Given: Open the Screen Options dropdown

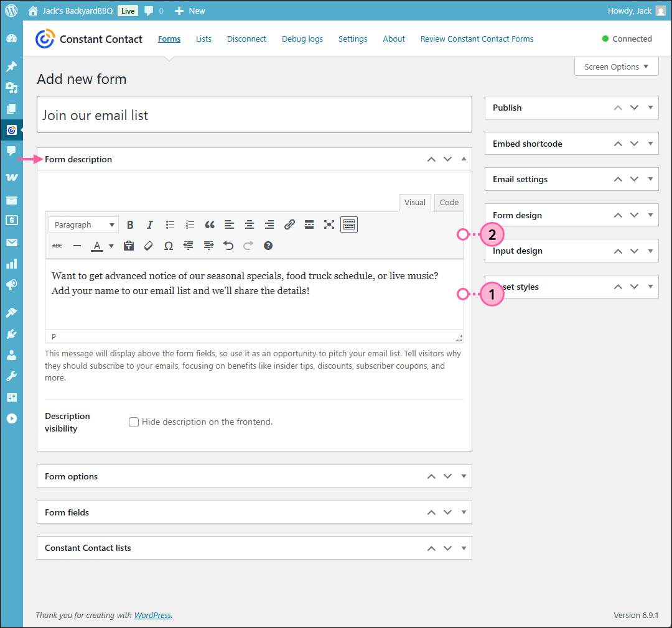Looking at the screenshot, I should click(x=615, y=66).
